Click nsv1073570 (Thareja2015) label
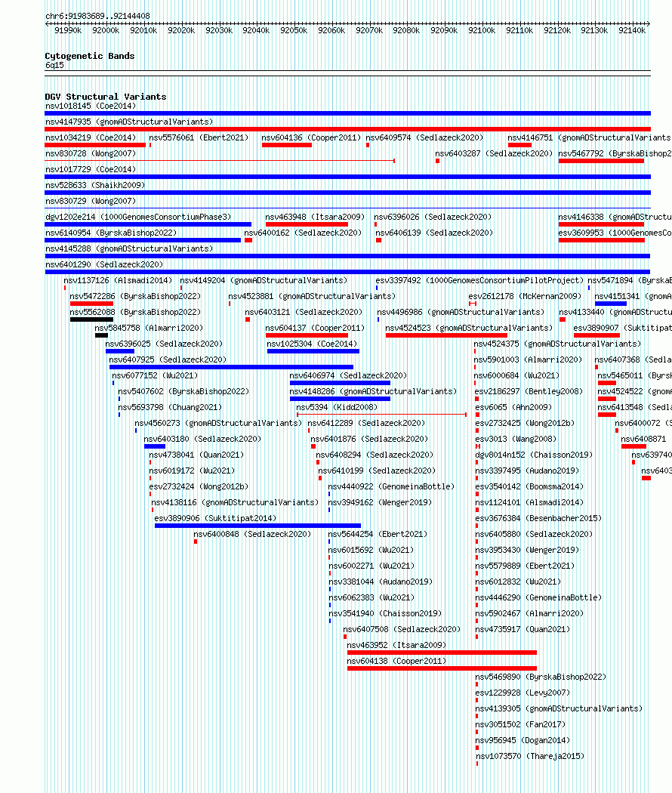 [530, 757]
